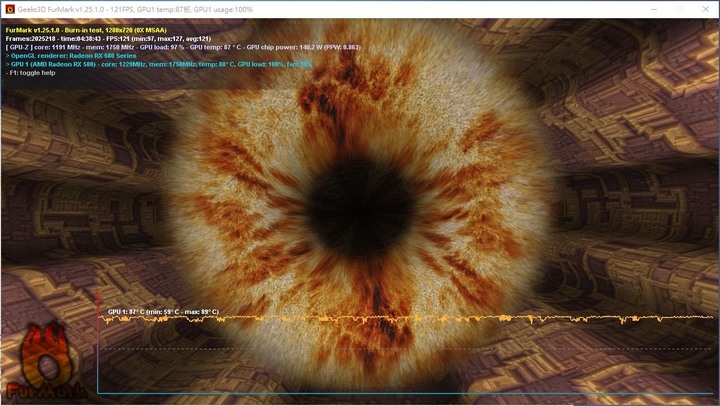
Task: Click the 'FurMark v1.25.1.0 - Burn-in test' line
Action: coord(86,30)
